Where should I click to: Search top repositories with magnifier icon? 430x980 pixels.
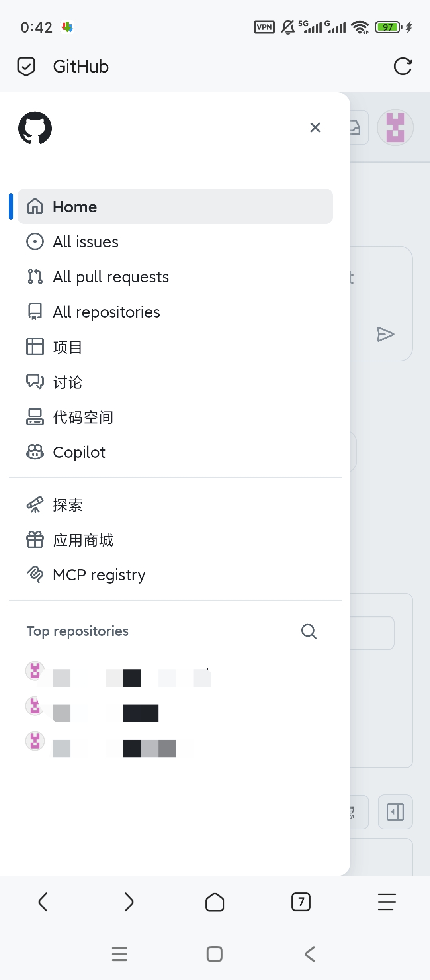(309, 631)
